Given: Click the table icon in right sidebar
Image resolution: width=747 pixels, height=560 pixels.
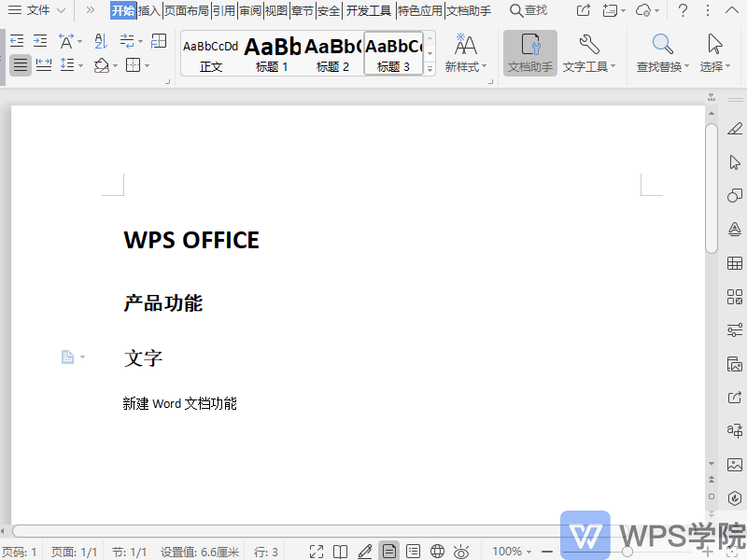Looking at the screenshot, I should (735, 263).
